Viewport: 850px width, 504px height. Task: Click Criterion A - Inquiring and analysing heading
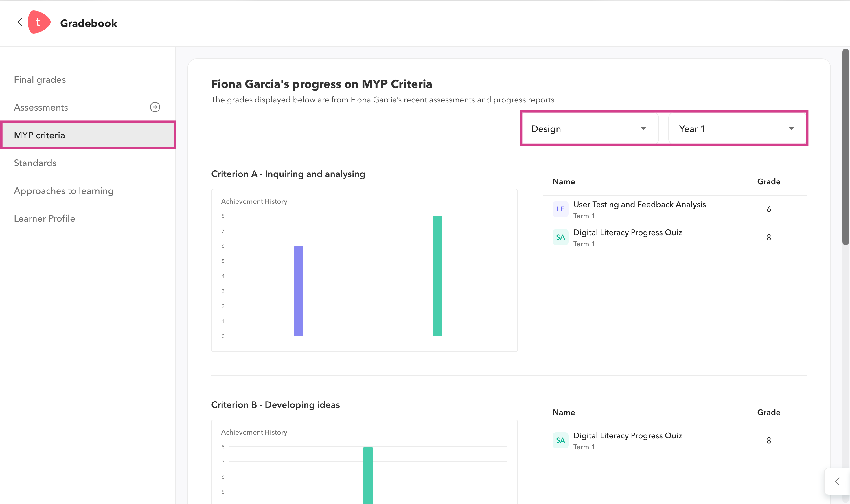click(x=288, y=174)
